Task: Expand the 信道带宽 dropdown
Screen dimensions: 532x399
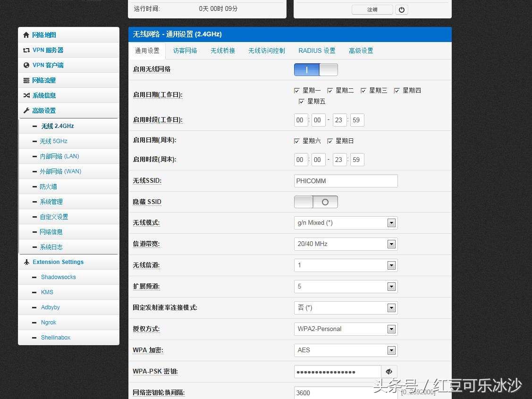Action: [x=391, y=244]
